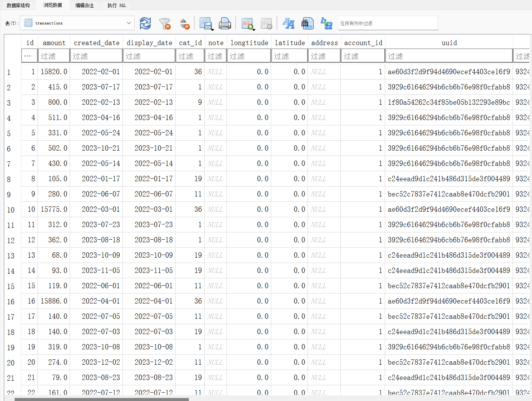
Task: Focus the address column filter box
Action: (x=324, y=56)
